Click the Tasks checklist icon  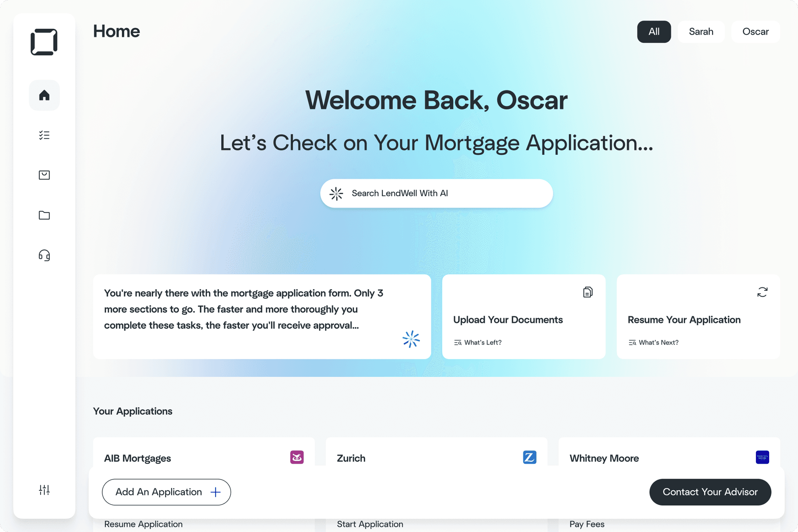pos(44,135)
